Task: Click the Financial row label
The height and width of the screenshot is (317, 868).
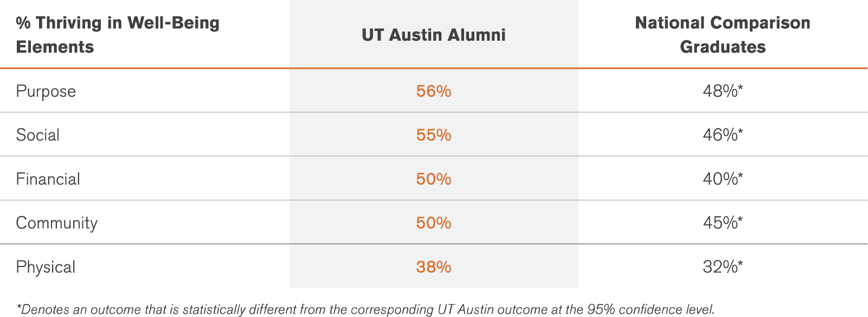Action: (48, 179)
